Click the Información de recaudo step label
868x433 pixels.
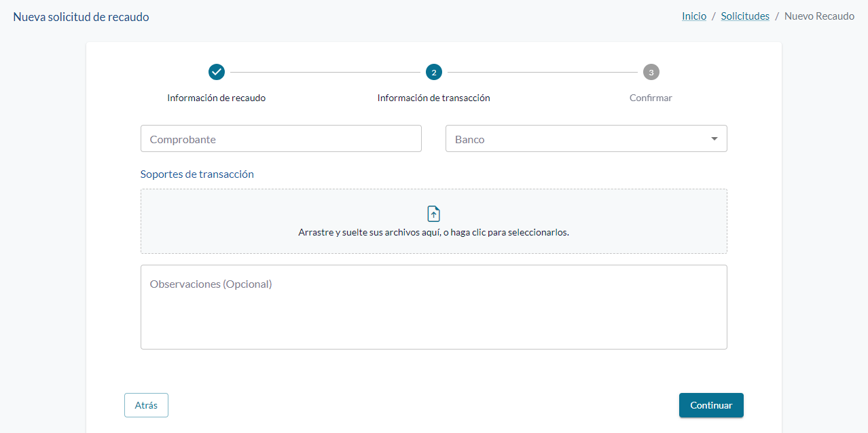pyautogui.click(x=217, y=98)
